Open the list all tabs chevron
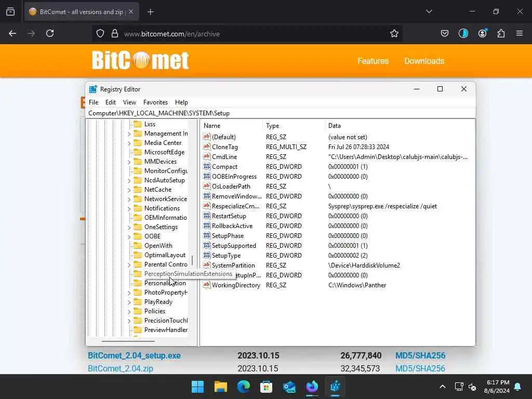Image resolution: width=532 pixels, height=399 pixels. click(429, 11)
